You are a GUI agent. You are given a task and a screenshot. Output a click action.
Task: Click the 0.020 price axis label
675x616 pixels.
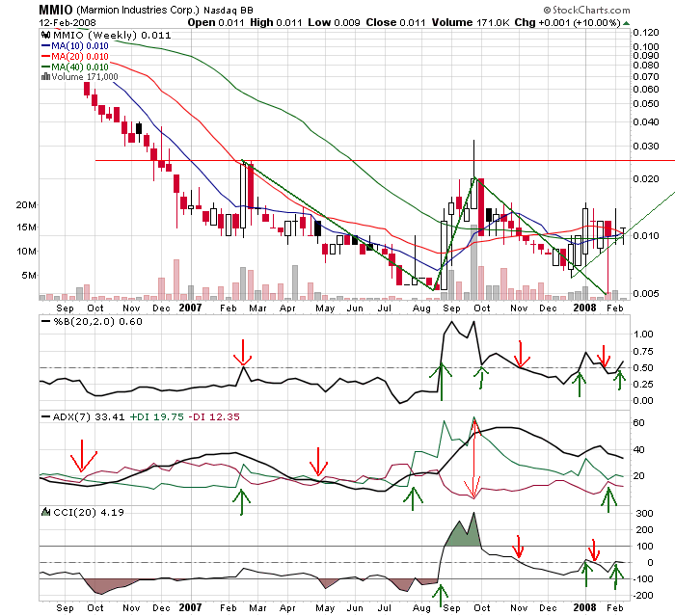tap(646, 178)
